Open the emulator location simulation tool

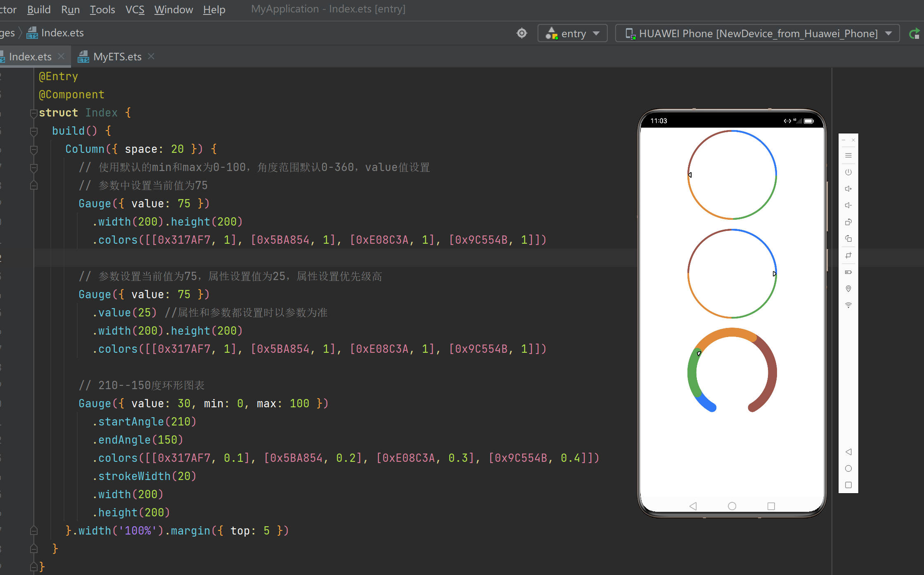[848, 288]
